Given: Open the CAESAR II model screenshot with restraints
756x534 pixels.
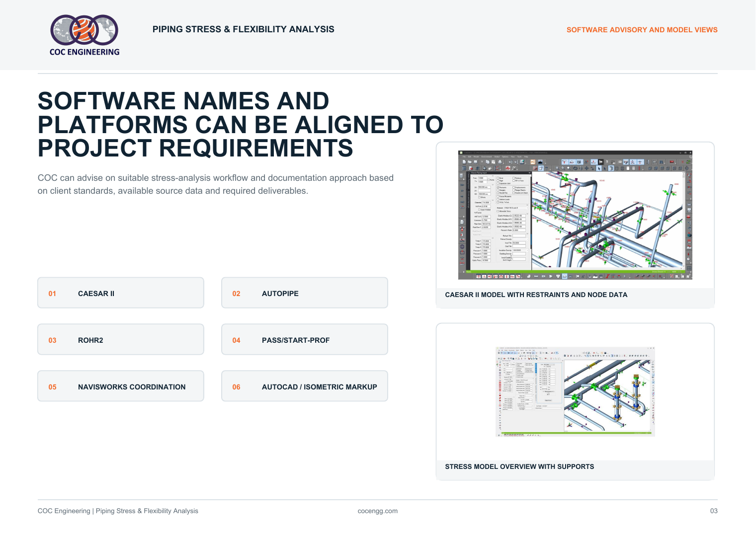Looking at the screenshot, I should [x=575, y=215].
